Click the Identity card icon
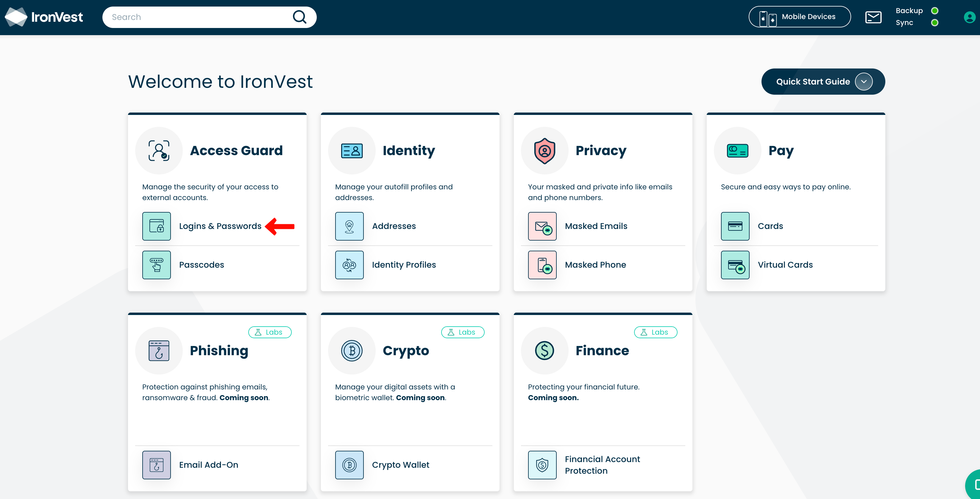This screenshot has height=499, width=980. [352, 151]
